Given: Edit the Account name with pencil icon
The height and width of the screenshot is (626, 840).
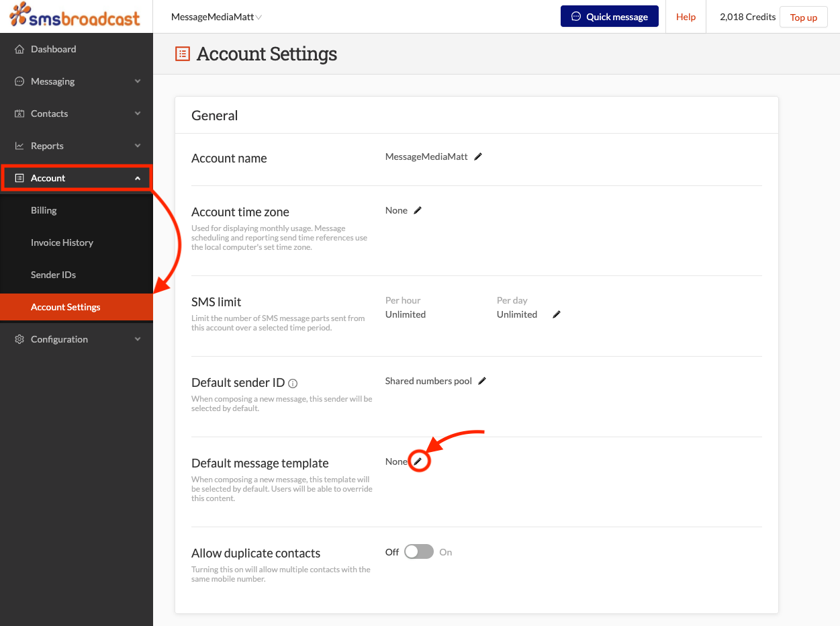Looking at the screenshot, I should pos(478,156).
